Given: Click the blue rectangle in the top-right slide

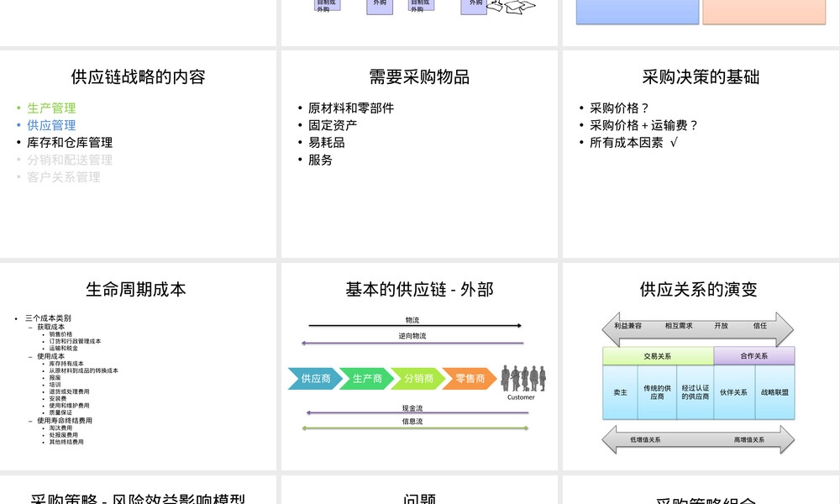Looking at the screenshot, I should pos(638,12).
